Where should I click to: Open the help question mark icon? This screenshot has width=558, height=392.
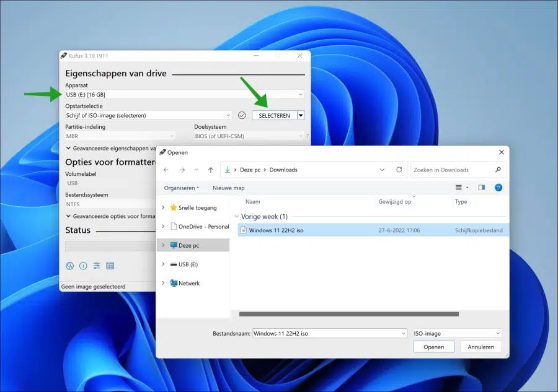click(x=498, y=187)
